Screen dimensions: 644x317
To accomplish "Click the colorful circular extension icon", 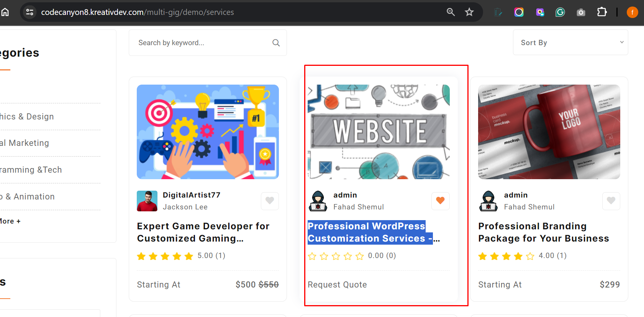I will click(x=519, y=12).
